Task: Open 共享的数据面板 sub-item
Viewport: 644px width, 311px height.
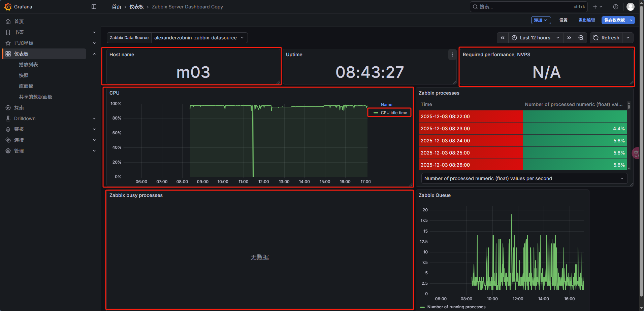Action: click(35, 97)
